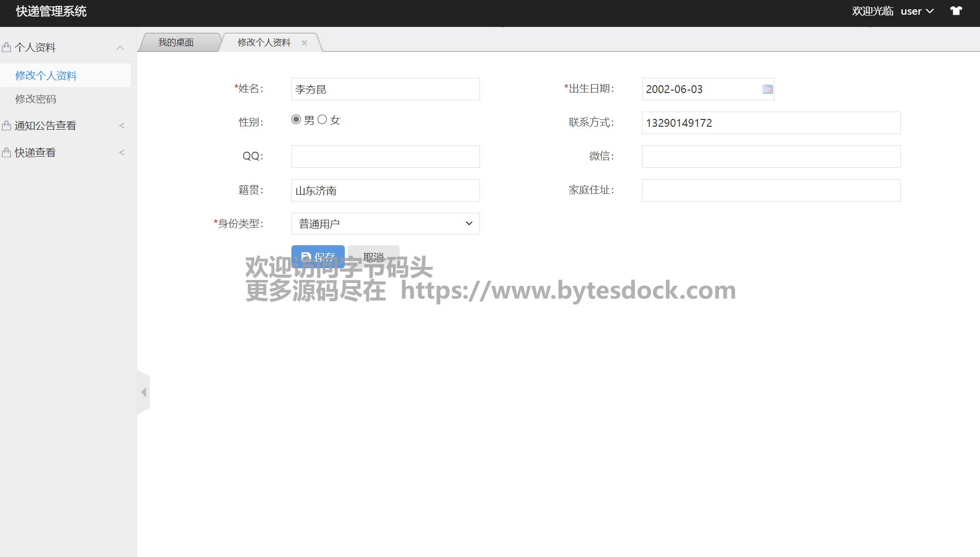Open 修改密码 in the sidebar
Image resolution: width=980 pixels, height=557 pixels.
(36, 99)
